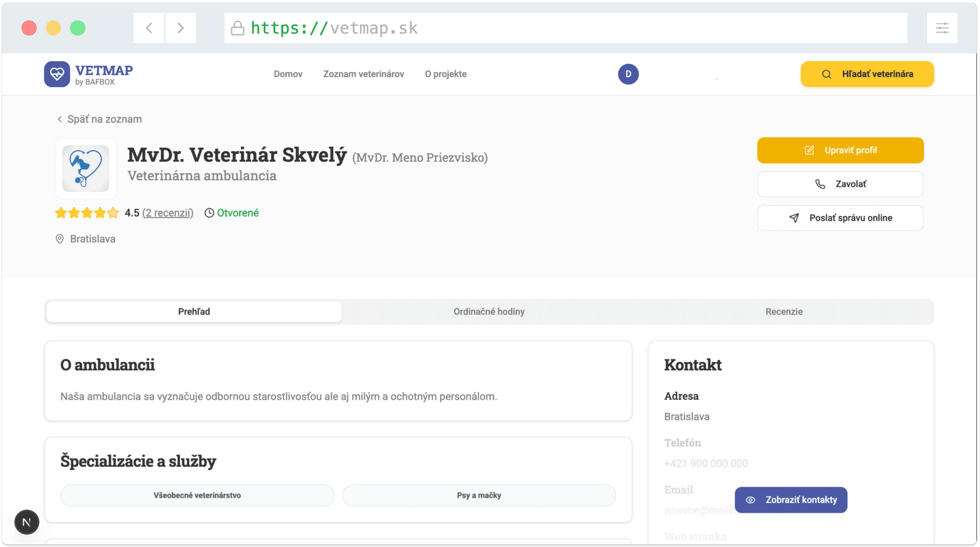This screenshot has width=980, height=547.
Task: Click the lock icon in the address bar
Action: click(x=237, y=27)
